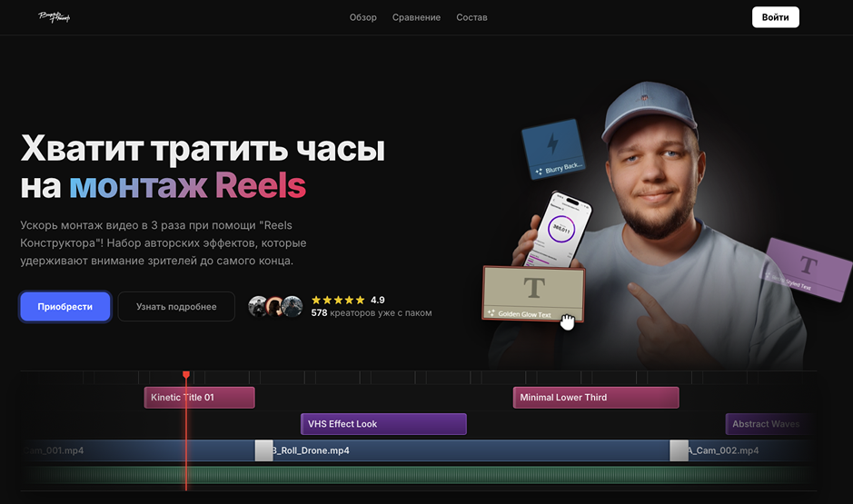853x504 pixels.
Task: Click the handwritten logo in the header
Action: (55, 17)
